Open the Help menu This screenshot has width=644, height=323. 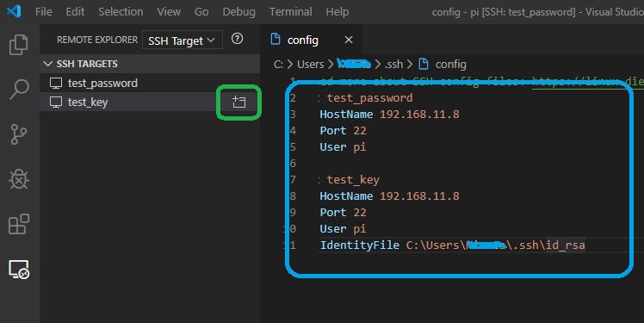[337, 11]
